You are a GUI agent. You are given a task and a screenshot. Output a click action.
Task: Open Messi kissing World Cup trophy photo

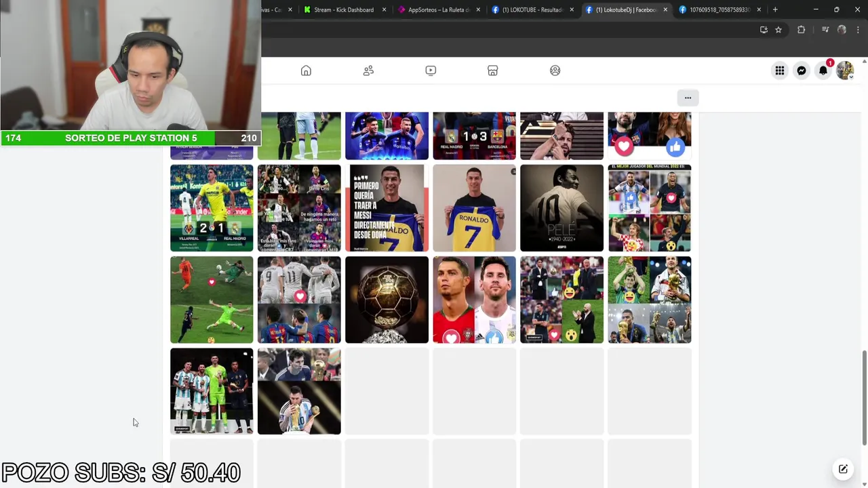tap(299, 391)
